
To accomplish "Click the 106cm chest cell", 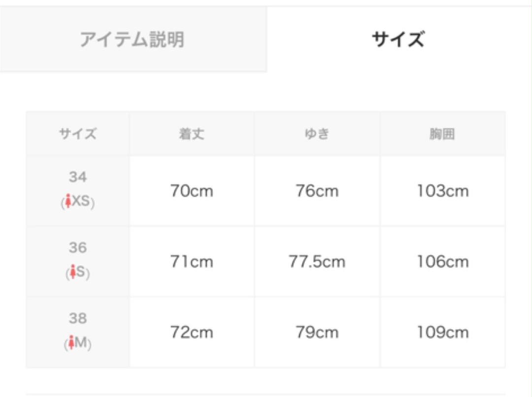I will click(443, 262).
